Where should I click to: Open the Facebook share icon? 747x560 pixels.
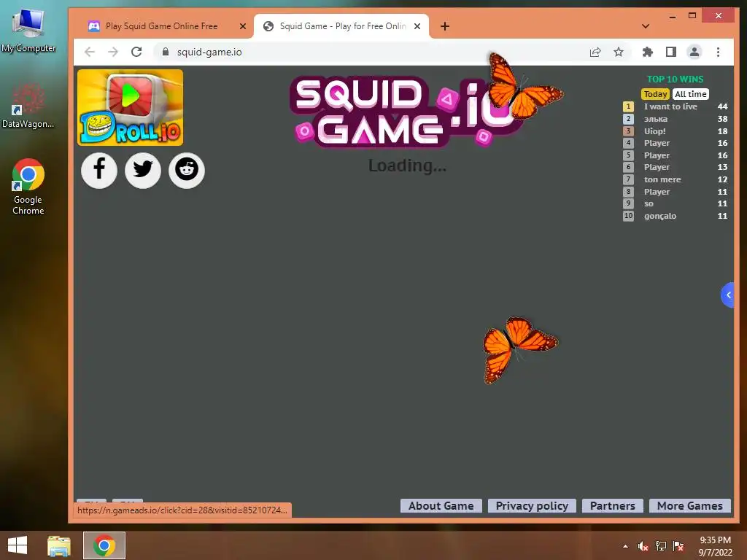coord(99,170)
